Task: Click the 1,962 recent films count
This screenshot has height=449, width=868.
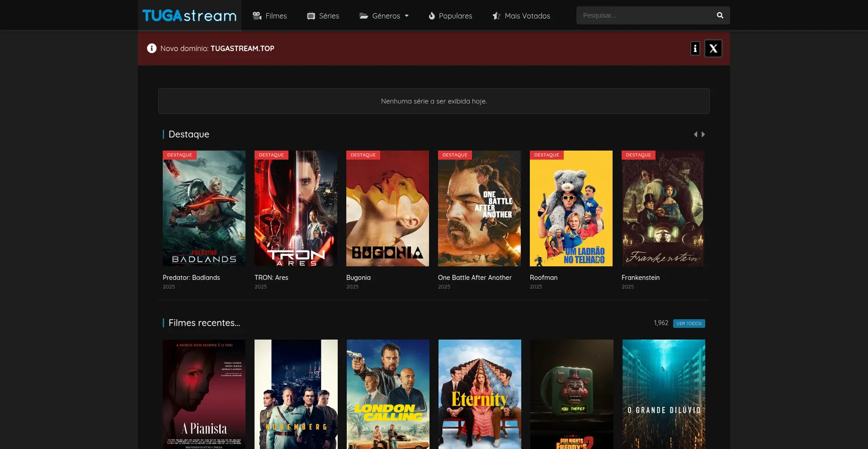Action: pos(661,323)
